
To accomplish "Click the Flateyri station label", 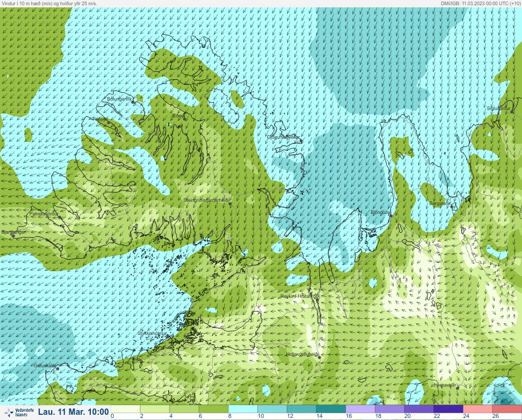I will pos(100,119).
